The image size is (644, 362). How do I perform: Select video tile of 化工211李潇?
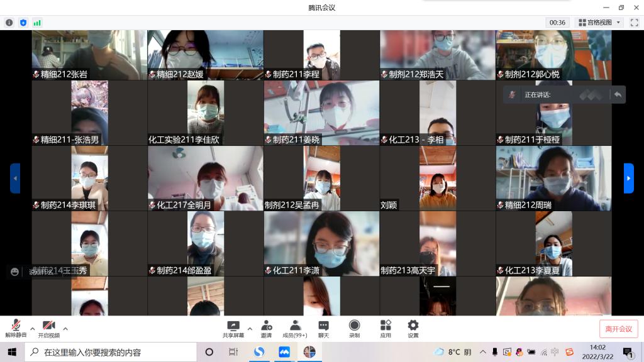click(321, 244)
